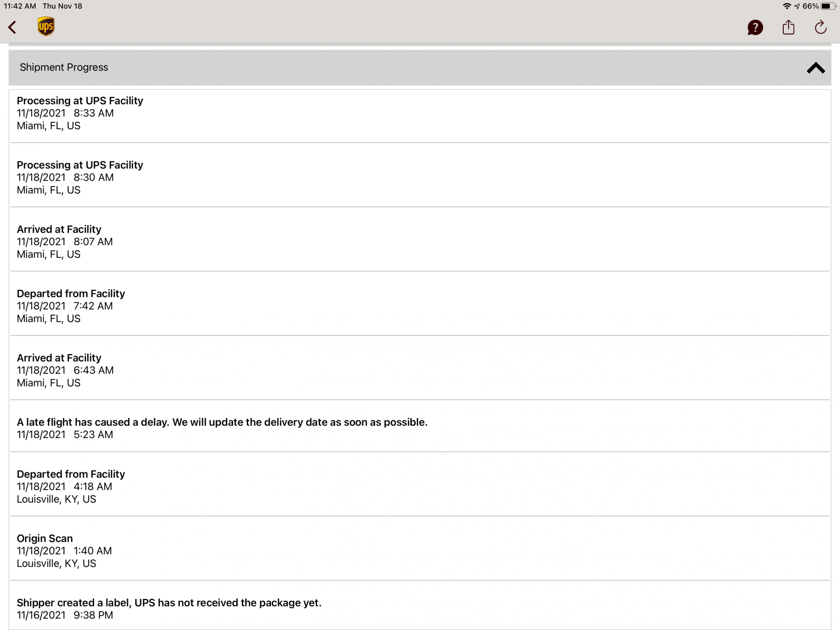Tap the Shipment Progress header label
The height and width of the screenshot is (630, 840).
pyautogui.click(x=64, y=67)
